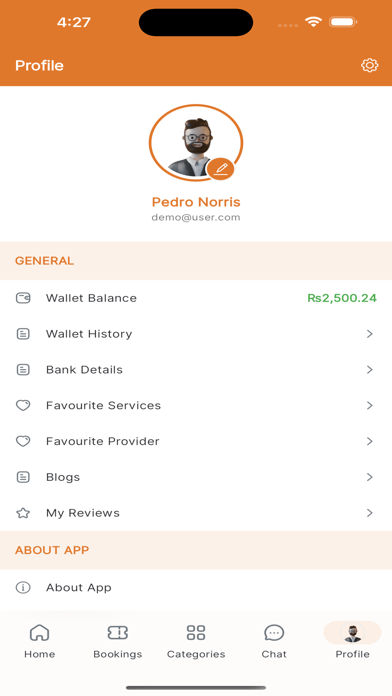The height and width of the screenshot is (696, 392).
Task: Tap the chevron beside My Reviews
Action: (x=369, y=513)
